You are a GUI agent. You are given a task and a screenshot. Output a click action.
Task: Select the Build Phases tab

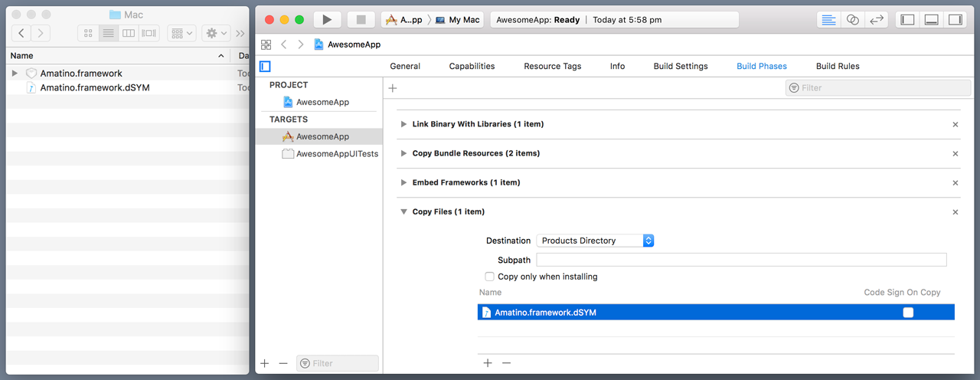762,67
